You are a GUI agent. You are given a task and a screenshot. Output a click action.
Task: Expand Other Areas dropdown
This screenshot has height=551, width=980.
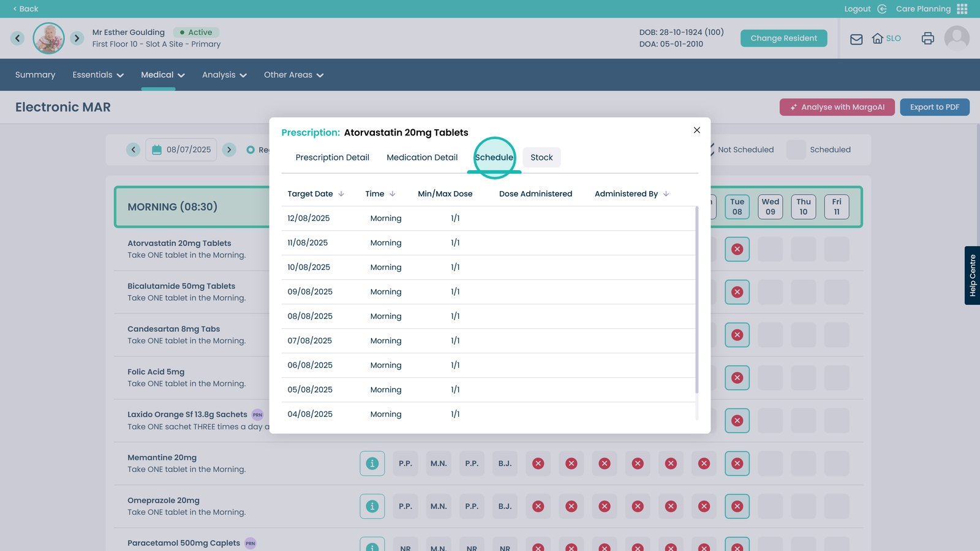[293, 75]
